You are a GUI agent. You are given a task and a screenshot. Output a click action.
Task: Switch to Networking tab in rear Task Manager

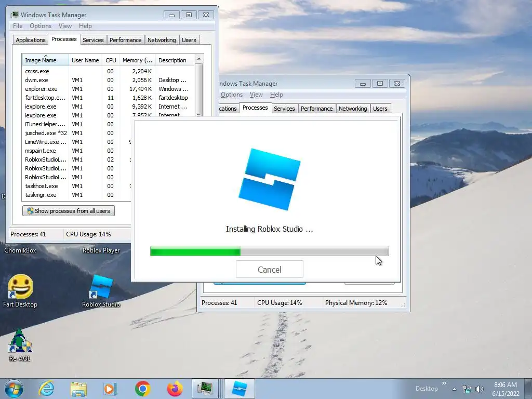tap(353, 109)
